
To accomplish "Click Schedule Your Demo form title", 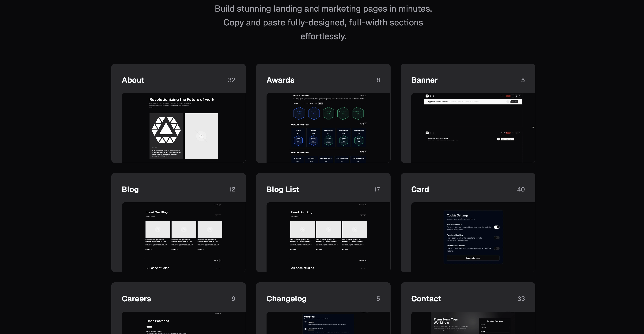I will [495, 321].
